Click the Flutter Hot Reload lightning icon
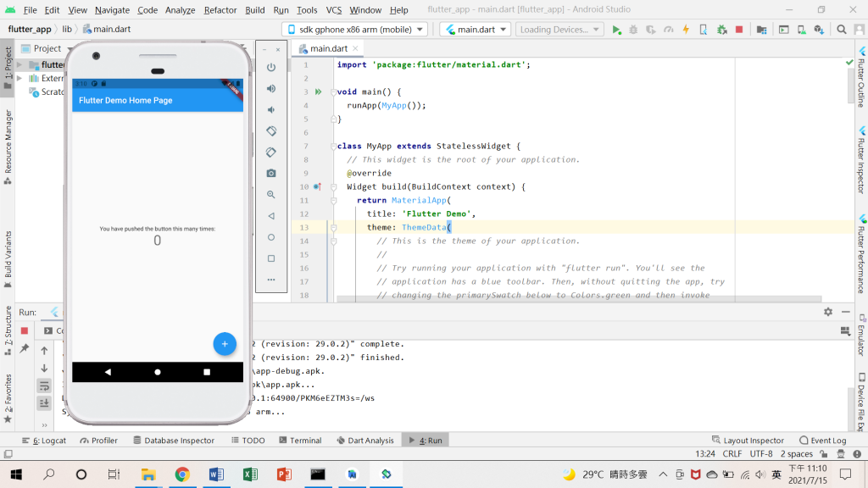This screenshot has width=868, height=488. [686, 30]
